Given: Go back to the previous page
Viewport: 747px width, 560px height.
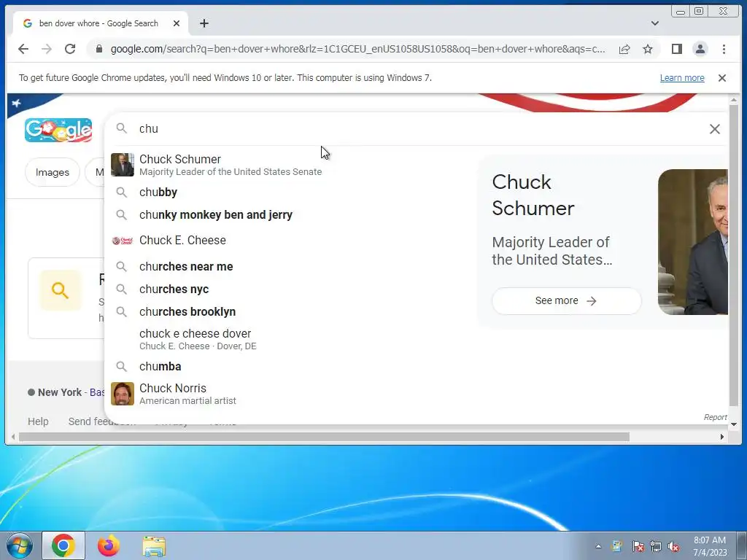Looking at the screenshot, I should click(x=23, y=49).
